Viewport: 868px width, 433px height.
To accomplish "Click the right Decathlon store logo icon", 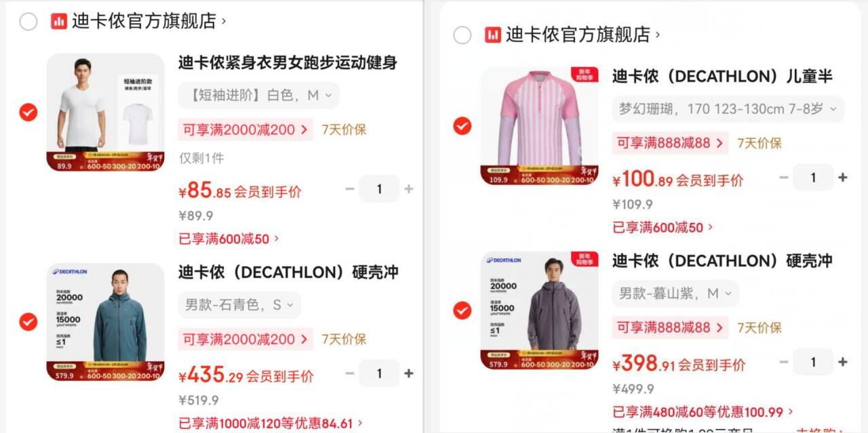I will [x=493, y=35].
